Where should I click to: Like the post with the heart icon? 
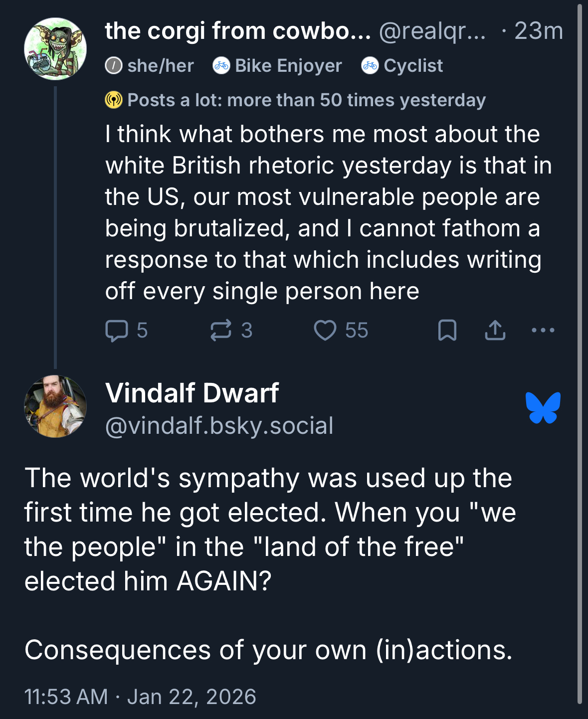click(325, 331)
